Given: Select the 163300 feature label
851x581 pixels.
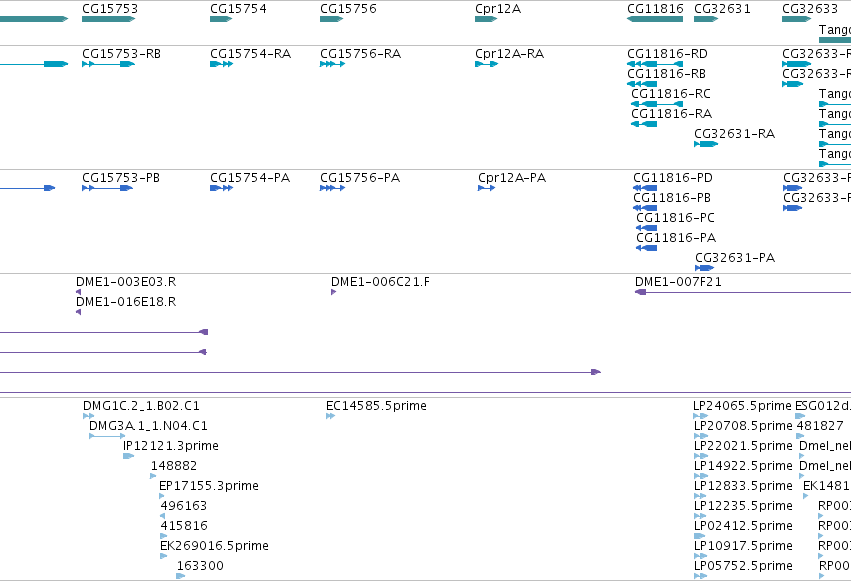Looking at the screenshot, I should (x=200, y=567).
